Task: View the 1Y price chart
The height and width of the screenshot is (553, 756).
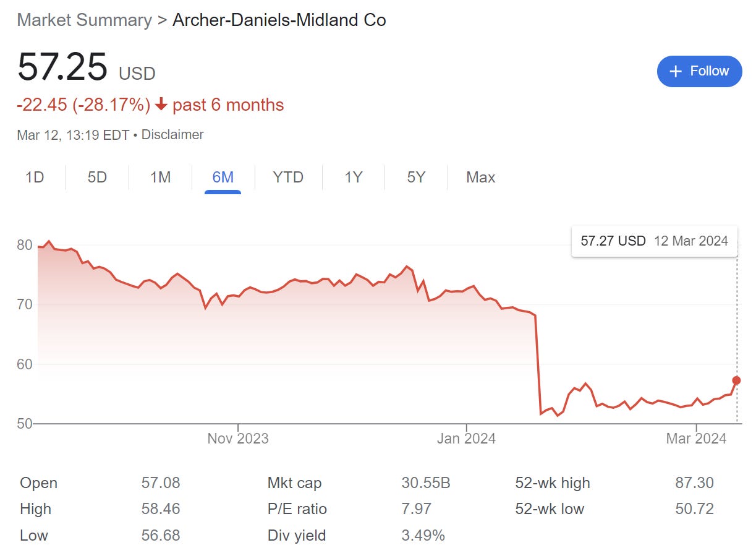Action: click(353, 178)
